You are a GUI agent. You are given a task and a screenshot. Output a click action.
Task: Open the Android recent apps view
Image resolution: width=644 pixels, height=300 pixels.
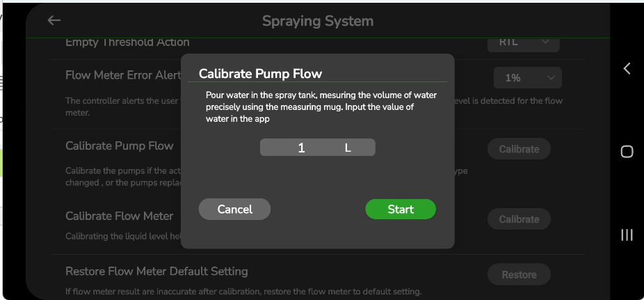(627, 235)
